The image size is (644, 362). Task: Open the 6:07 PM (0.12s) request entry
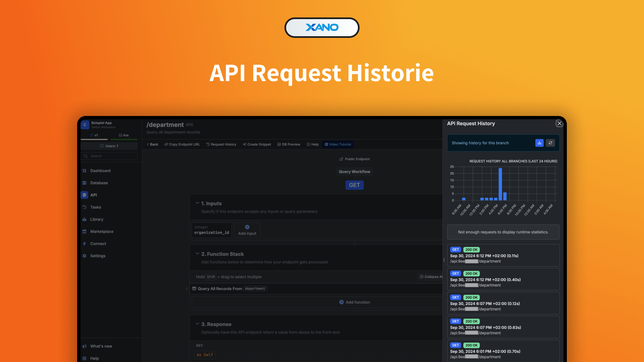point(503,303)
